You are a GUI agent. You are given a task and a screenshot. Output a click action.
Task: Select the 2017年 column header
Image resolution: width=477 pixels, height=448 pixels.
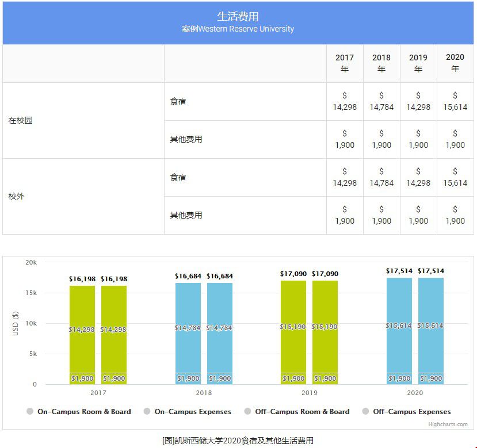pyautogui.click(x=345, y=63)
